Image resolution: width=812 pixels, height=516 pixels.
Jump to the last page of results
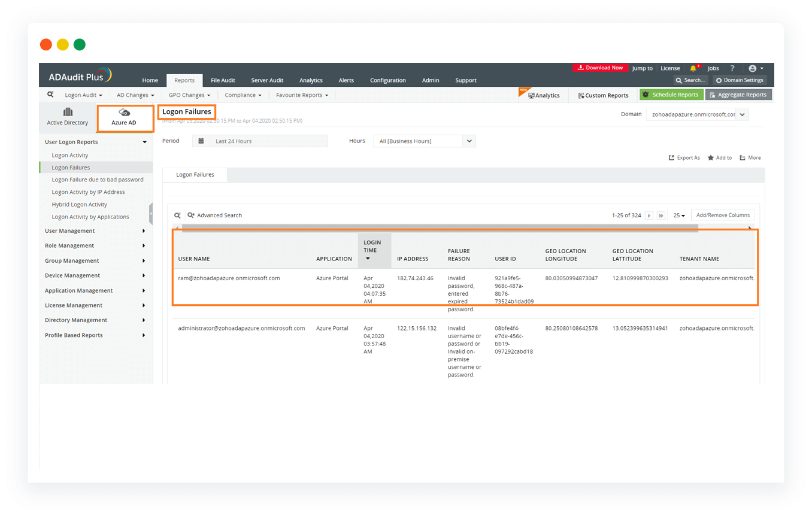pyautogui.click(x=661, y=215)
